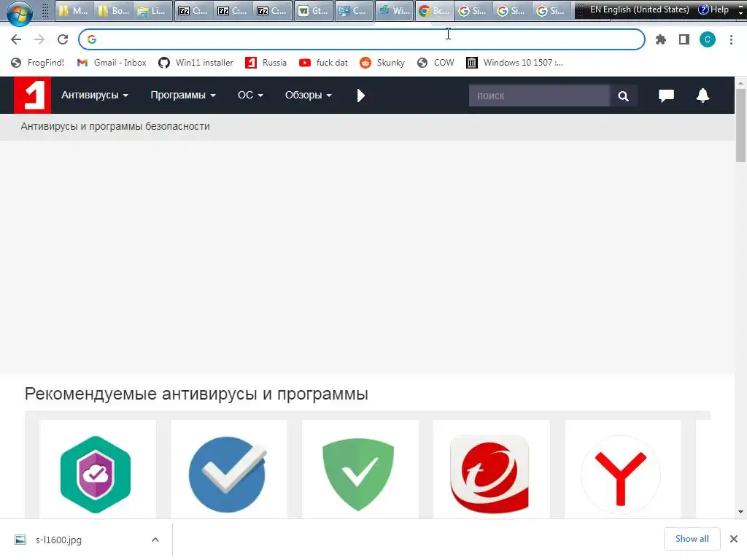Open the profile avatar labeled C
Screen dimensions: 747x560
click(708, 39)
